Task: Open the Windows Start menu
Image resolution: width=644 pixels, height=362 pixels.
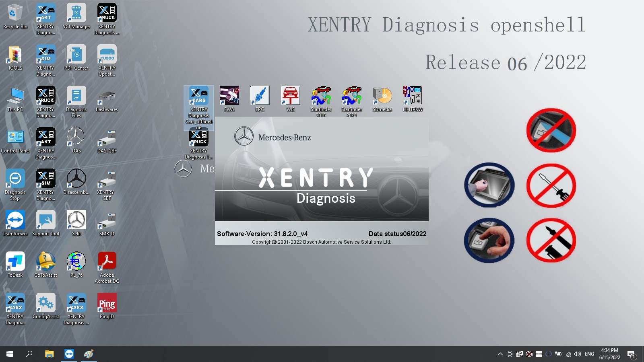Action: (x=10, y=354)
